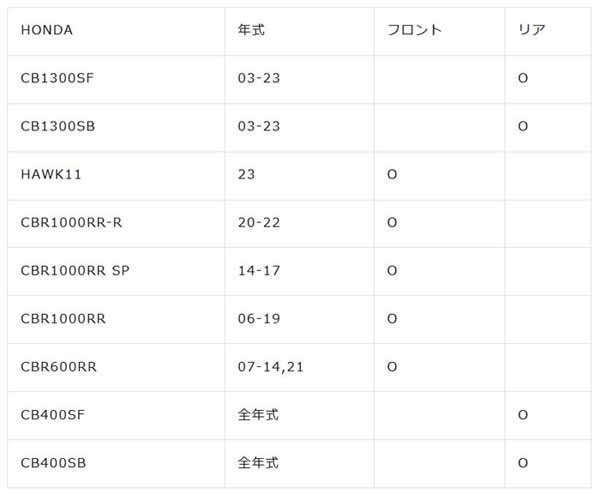Click the rear O mark for CB400SB
Image resolution: width=600 pixels, height=494 pixels.
[523, 463]
